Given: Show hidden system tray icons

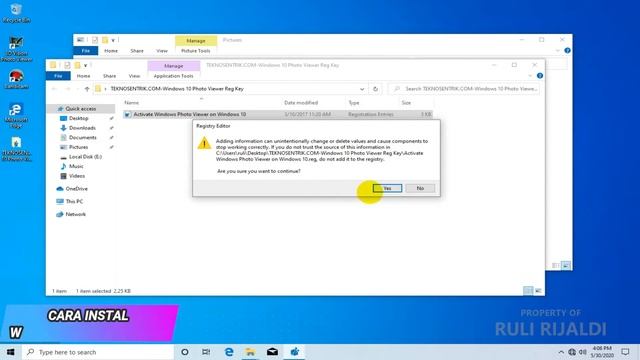Looking at the screenshot, I should [x=561, y=352].
